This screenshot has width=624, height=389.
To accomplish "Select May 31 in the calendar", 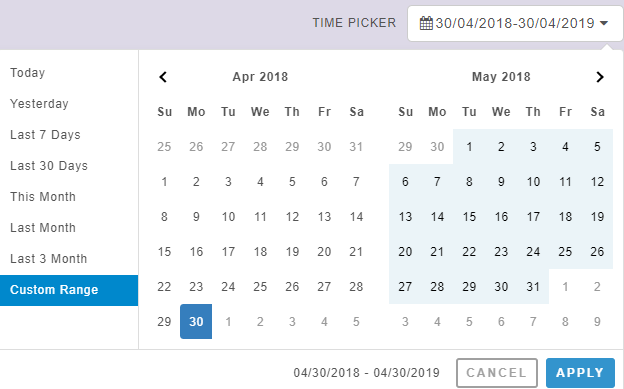I will coord(533,287).
